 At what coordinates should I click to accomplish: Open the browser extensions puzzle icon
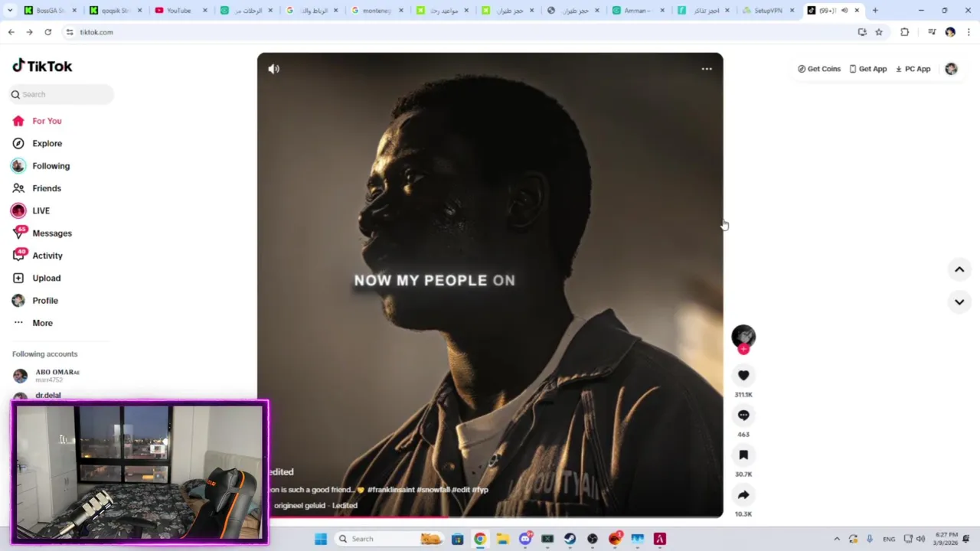(x=905, y=32)
